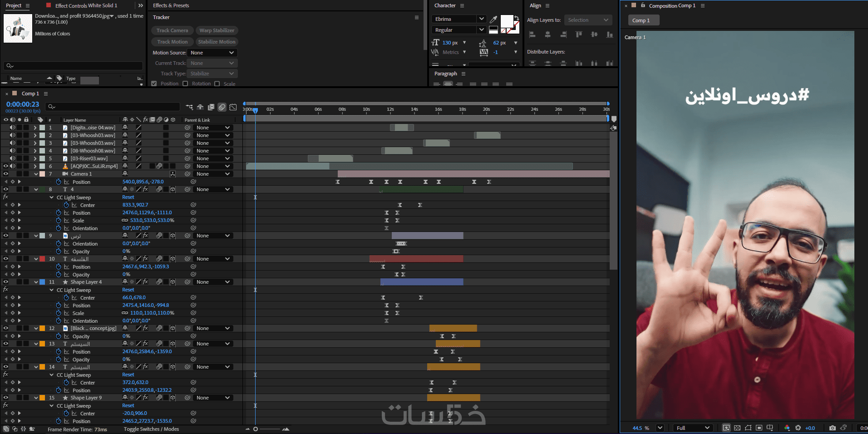
Task: Hide the Camera 1 layer
Action: tap(6, 174)
